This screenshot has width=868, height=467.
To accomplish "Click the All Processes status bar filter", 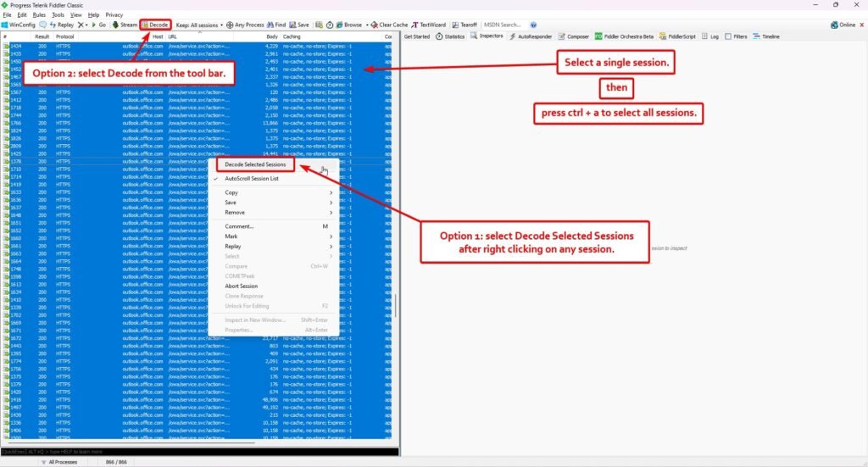I will pos(60,462).
